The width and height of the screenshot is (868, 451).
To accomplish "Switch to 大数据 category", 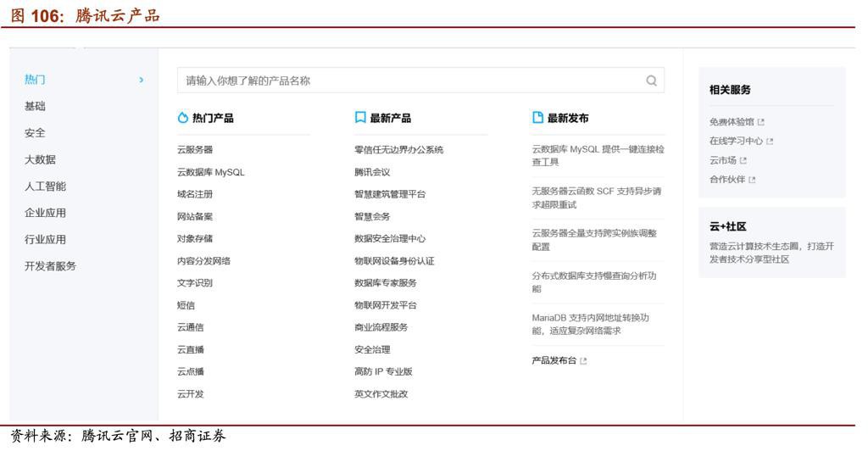I will [40, 159].
